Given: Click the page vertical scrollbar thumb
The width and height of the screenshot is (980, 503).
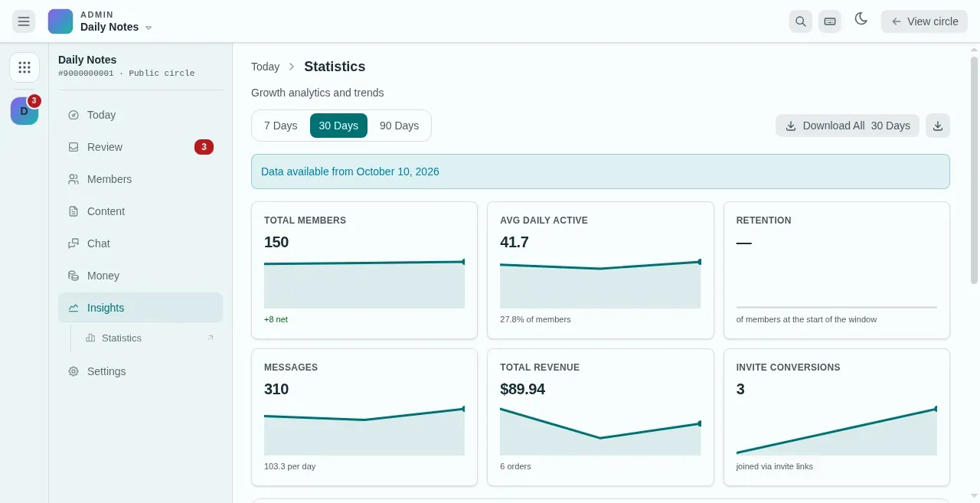Looking at the screenshot, I should pos(974,170).
